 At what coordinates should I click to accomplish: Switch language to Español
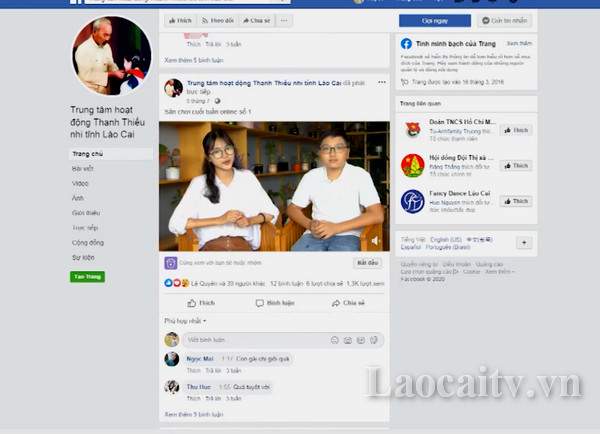click(x=411, y=247)
